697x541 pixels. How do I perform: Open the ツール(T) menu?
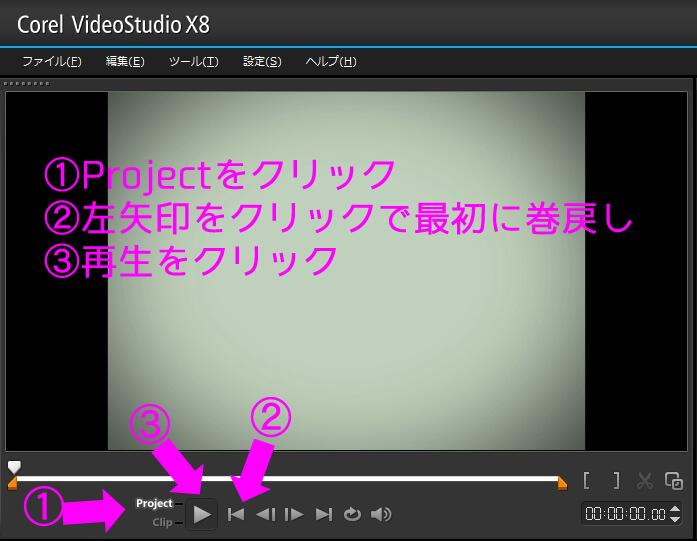pos(193,61)
